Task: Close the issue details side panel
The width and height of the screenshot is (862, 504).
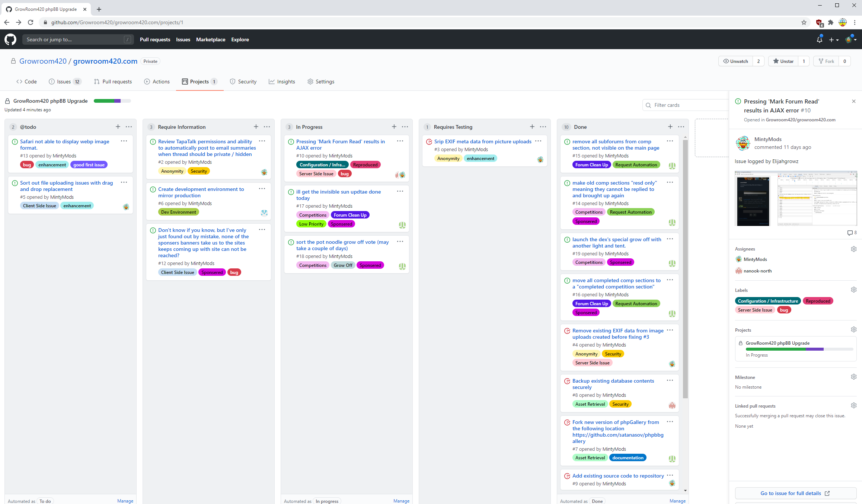Action: pos(853,101)
